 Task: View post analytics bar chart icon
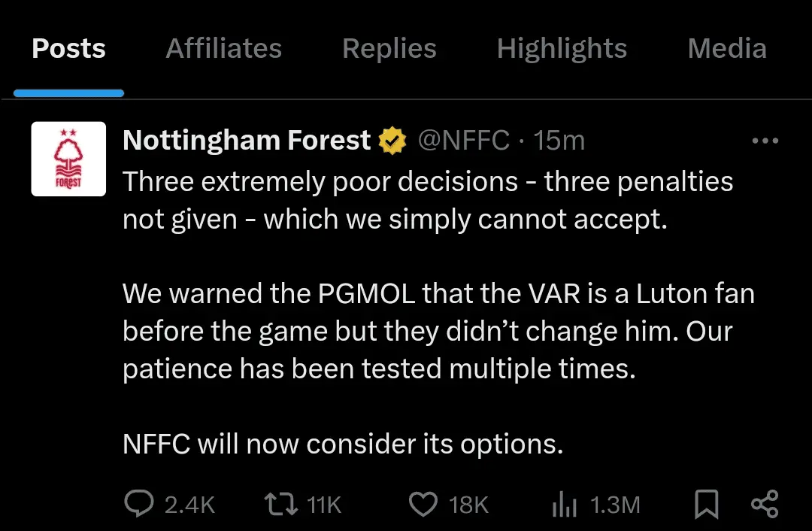point(564,504)
